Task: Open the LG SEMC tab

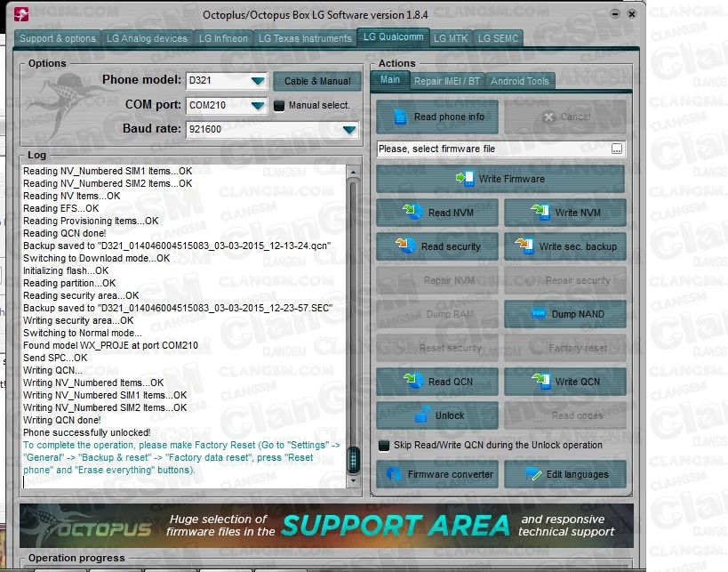Action: pyautogui.click(x=498, y=38)
